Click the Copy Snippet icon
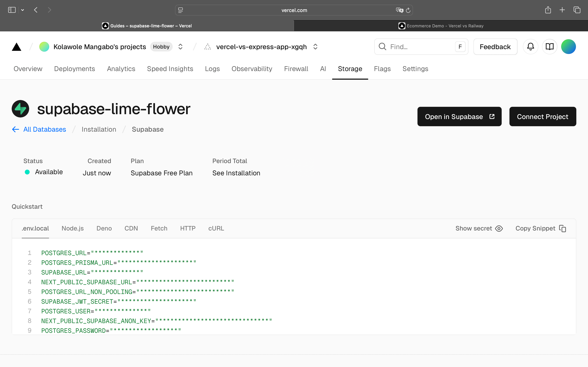Viewport: 588px width, 367px height. pos(563,228)
